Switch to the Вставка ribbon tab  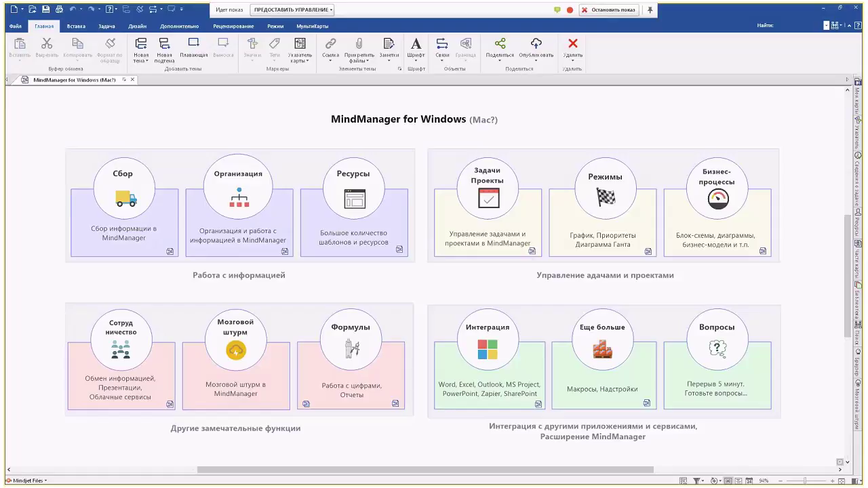point(76,26)
